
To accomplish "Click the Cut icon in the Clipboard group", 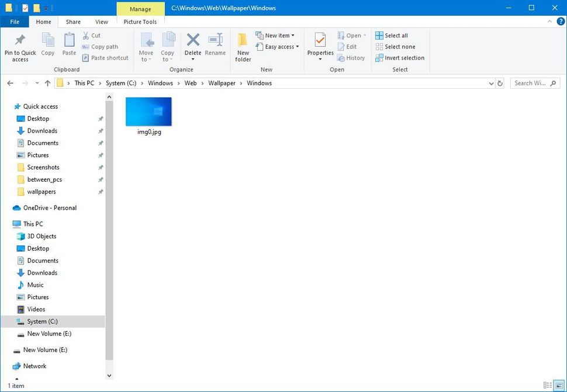I will click(92, 36).
